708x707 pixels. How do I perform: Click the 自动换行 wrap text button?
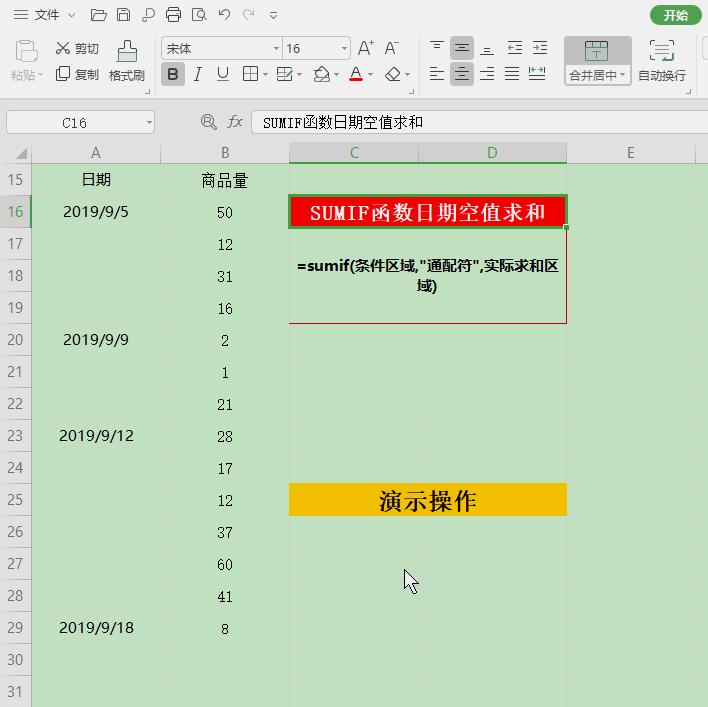click(x=662, y=60)
